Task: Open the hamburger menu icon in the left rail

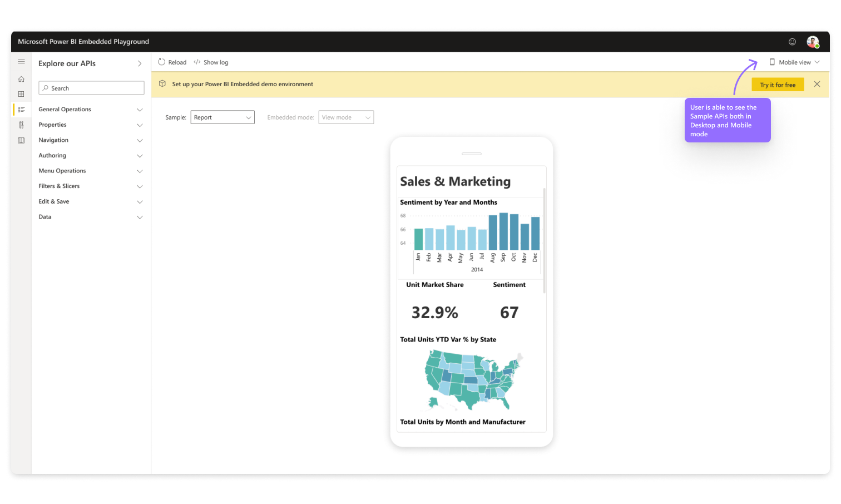Action: 21,62
